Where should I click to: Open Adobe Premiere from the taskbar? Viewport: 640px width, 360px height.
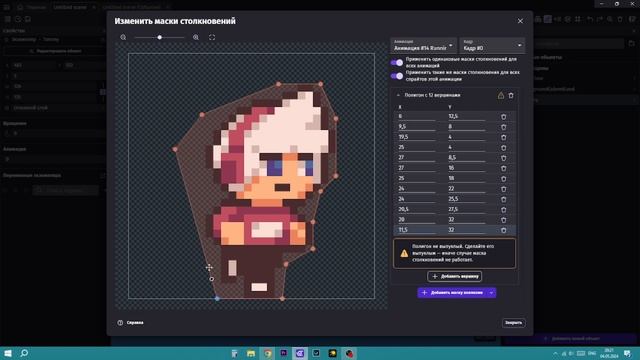tap(284, 353)
